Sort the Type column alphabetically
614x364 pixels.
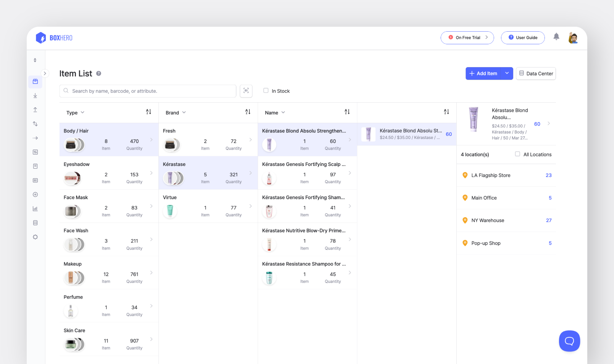(149, 112)
